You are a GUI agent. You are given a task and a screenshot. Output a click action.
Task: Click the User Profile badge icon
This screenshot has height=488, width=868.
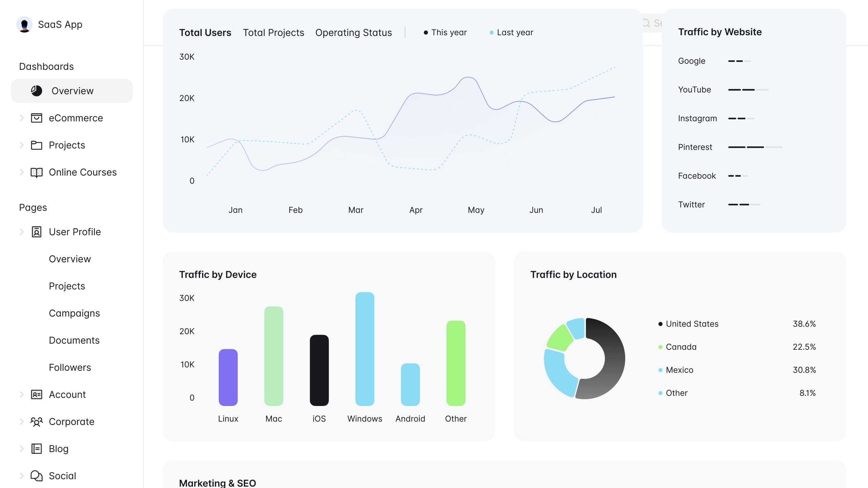pos(37,232)
